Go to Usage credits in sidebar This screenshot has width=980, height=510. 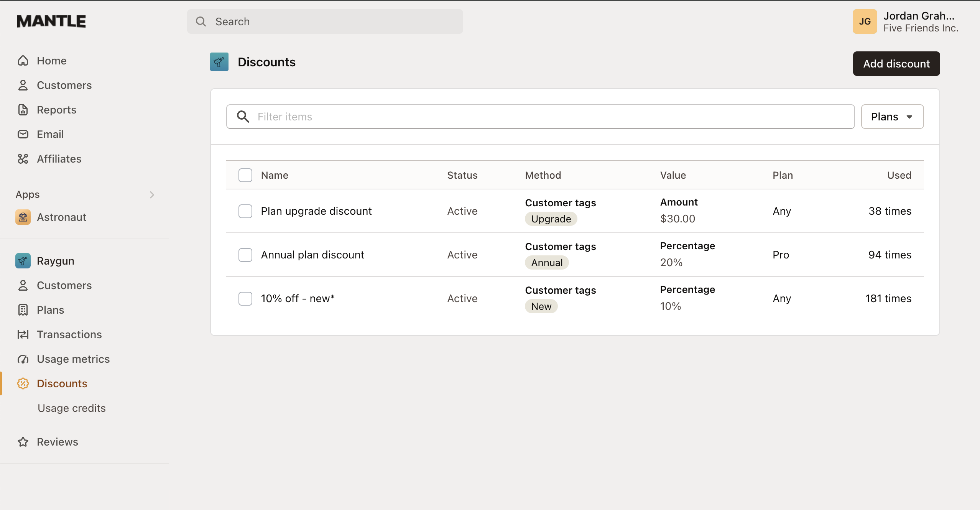click(x=72, y=408)
